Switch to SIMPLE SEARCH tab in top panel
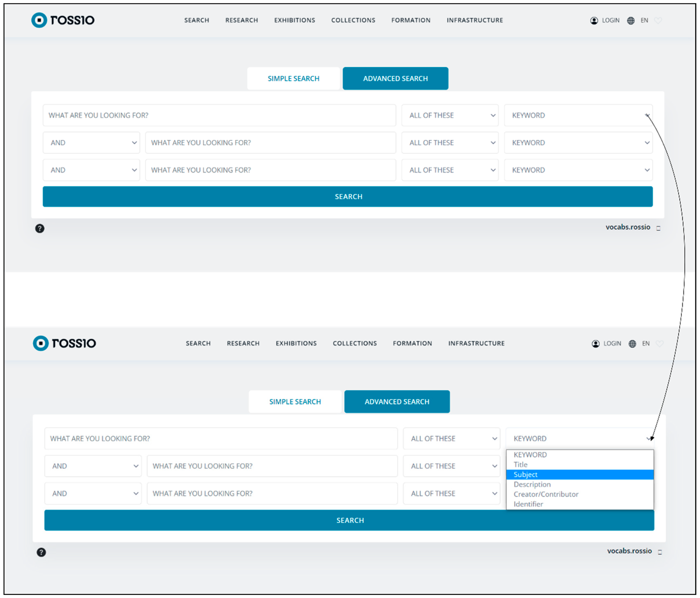 293,79
